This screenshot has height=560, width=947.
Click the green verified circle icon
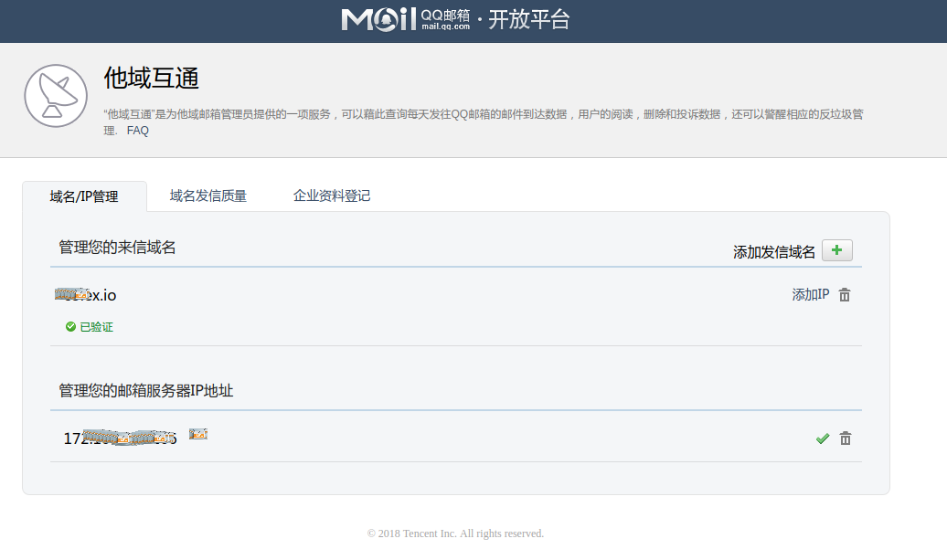pos(70,326)
